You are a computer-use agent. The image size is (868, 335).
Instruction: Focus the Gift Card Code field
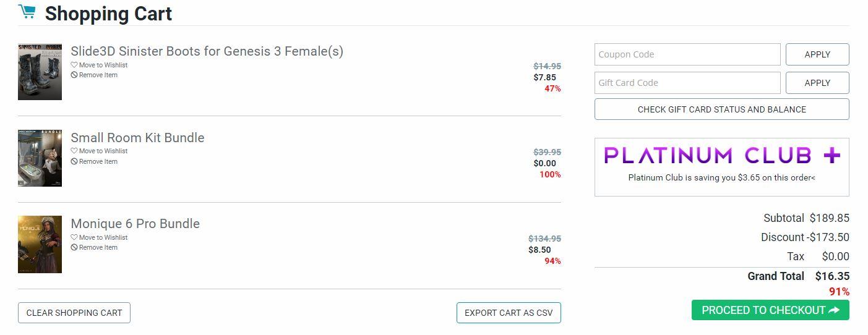click(687, 83)
